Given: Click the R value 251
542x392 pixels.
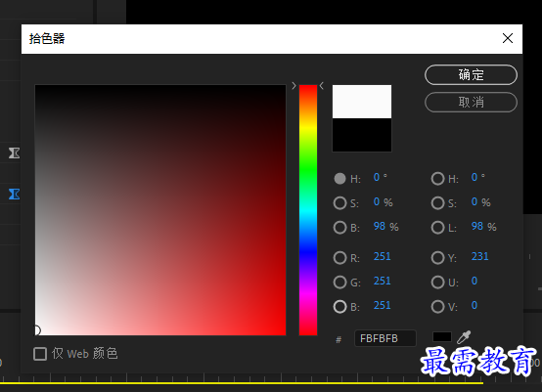Looking at the screenshot, I should (x=382, y=257).
